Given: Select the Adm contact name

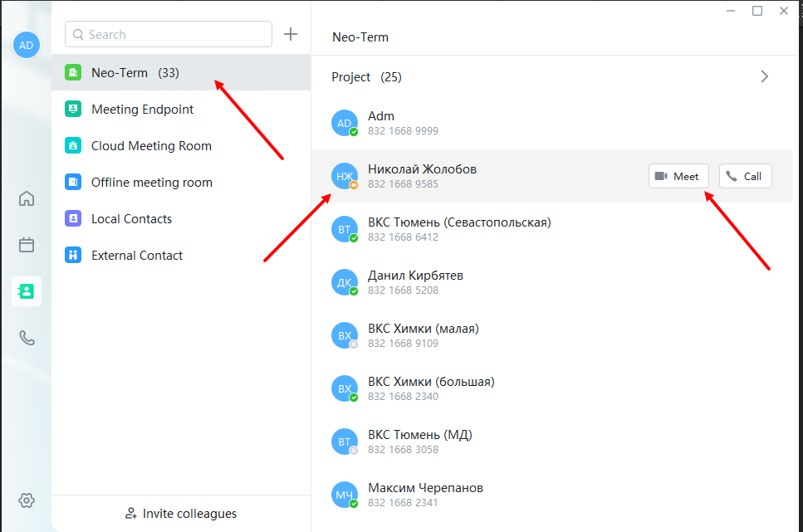Looking at the screenshot, I should coord(381,116).
